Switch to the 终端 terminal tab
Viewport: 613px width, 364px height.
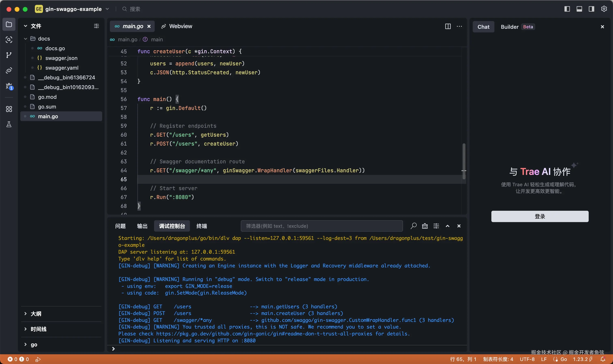(201, 226)
